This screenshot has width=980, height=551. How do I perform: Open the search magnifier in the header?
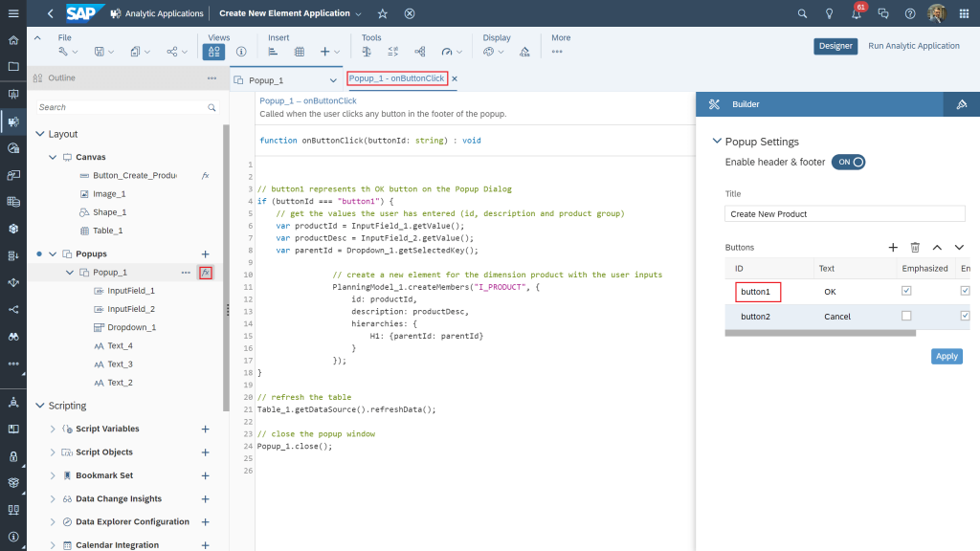[x=802, y=13]
